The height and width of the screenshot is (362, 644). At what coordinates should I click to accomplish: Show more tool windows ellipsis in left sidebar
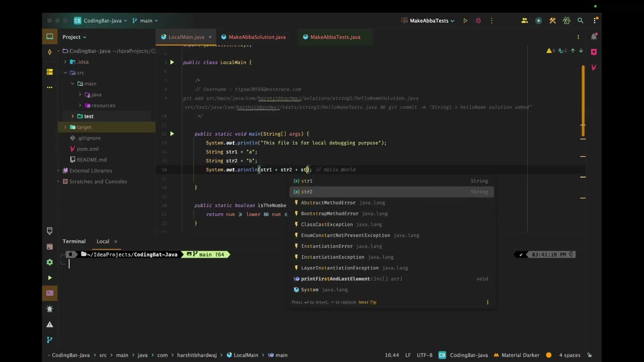(49, 87)
